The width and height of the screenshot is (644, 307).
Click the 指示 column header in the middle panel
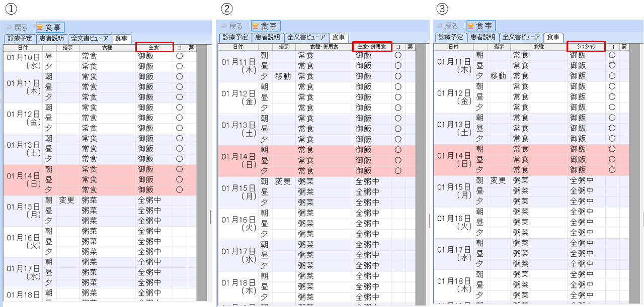[284, 47]
